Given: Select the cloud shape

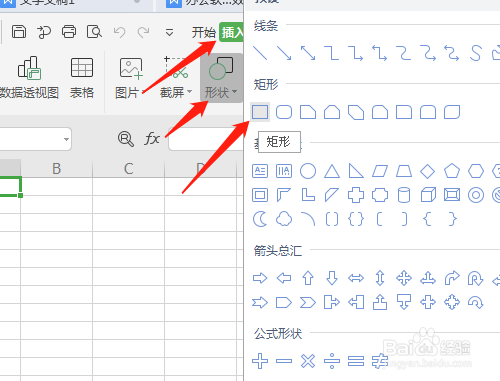Looking at the screenshot, I should (x=284, y=219).
